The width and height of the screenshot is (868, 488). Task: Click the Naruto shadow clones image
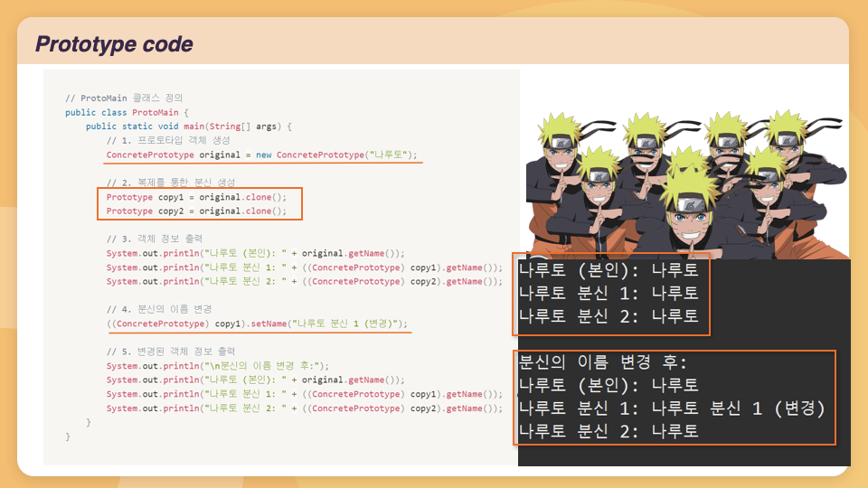coord(686,183)
